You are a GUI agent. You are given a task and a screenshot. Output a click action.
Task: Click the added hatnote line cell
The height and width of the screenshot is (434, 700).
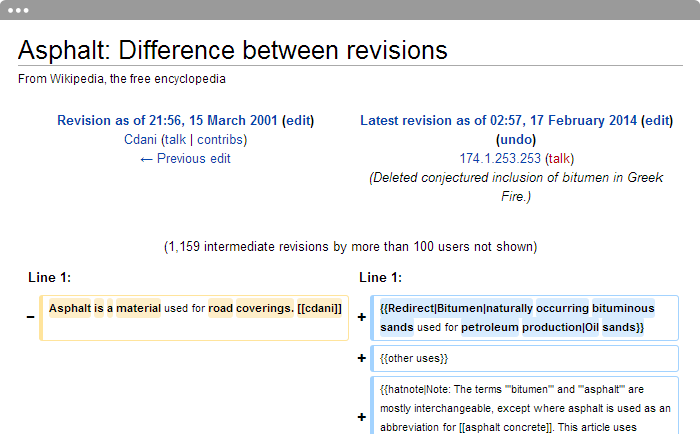point(526,405)
